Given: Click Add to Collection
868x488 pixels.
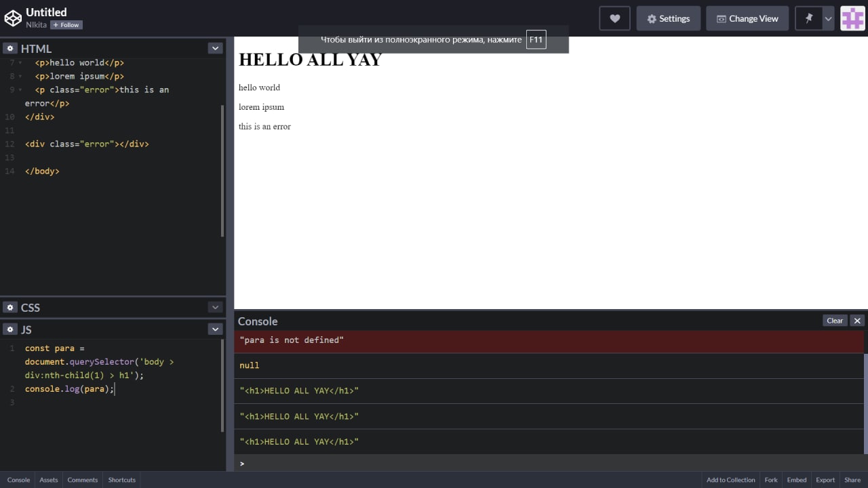Looking at the screenshot, I should [x=730, y=480].
